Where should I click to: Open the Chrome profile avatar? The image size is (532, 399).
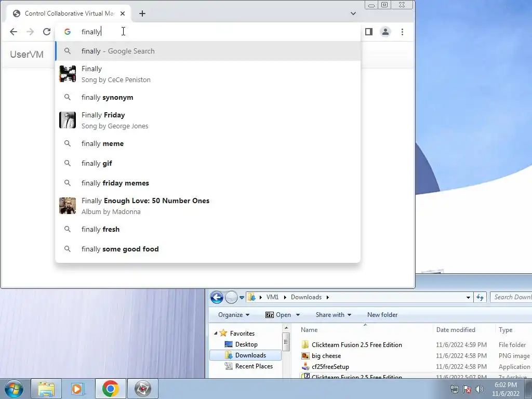pos(385,32)
